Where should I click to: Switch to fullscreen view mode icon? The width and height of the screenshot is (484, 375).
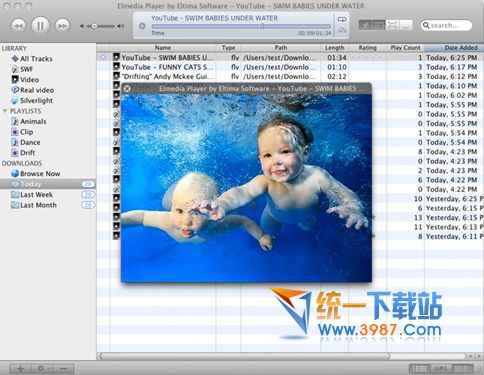tap(393, 25)
